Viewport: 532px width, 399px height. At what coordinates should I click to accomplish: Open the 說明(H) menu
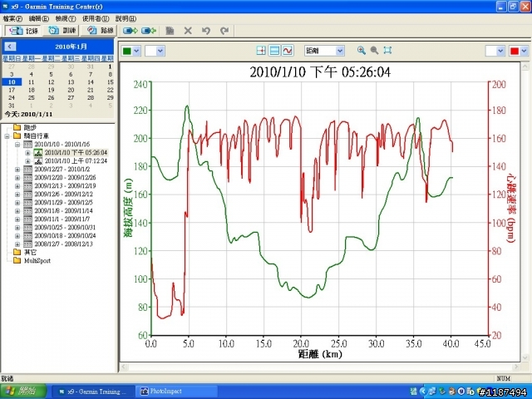pyautogui.click(x=126, y=18)
